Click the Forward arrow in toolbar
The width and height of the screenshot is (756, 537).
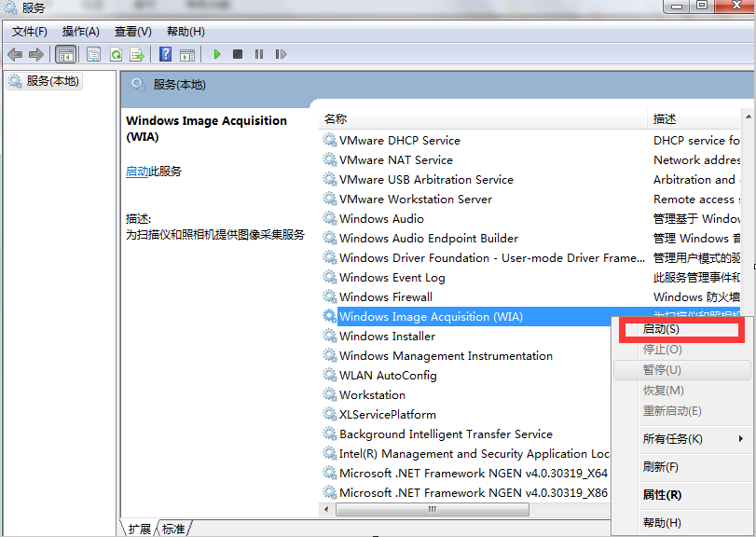[36, 54]
